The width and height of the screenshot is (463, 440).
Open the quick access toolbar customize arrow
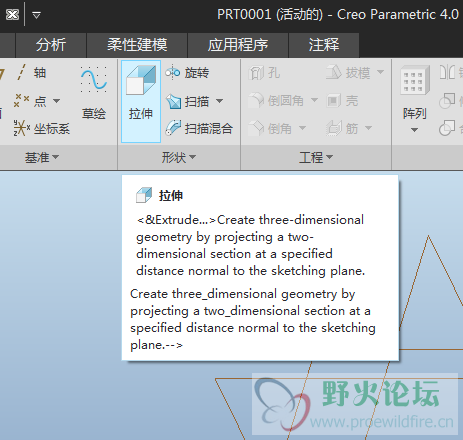click(36, 15)
